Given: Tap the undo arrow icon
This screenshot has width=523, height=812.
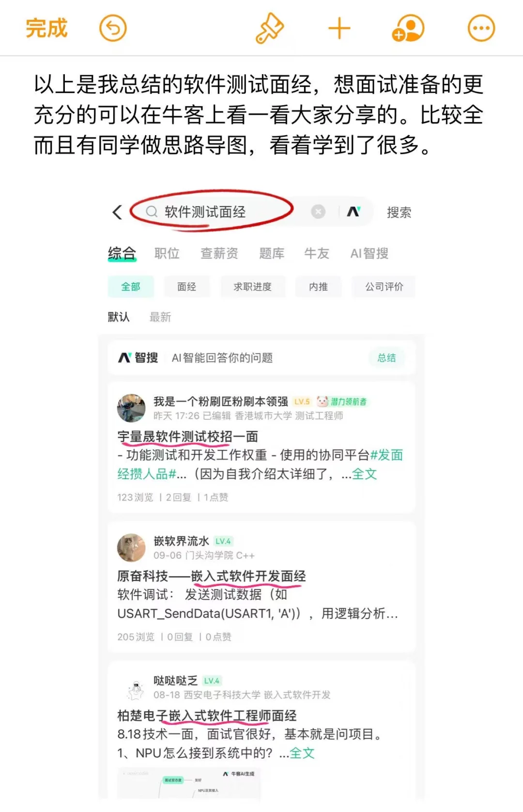Looking at the screenshot, I should coord(113,29).
